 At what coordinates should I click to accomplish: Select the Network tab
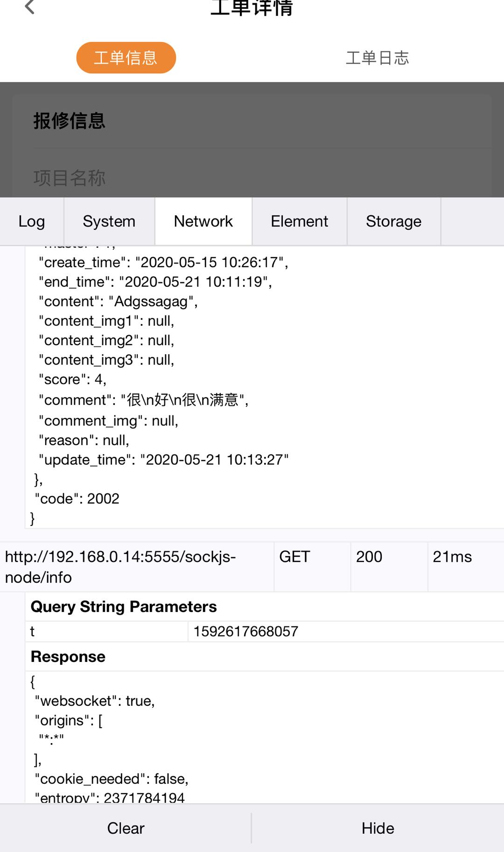(x=203, y=221)
